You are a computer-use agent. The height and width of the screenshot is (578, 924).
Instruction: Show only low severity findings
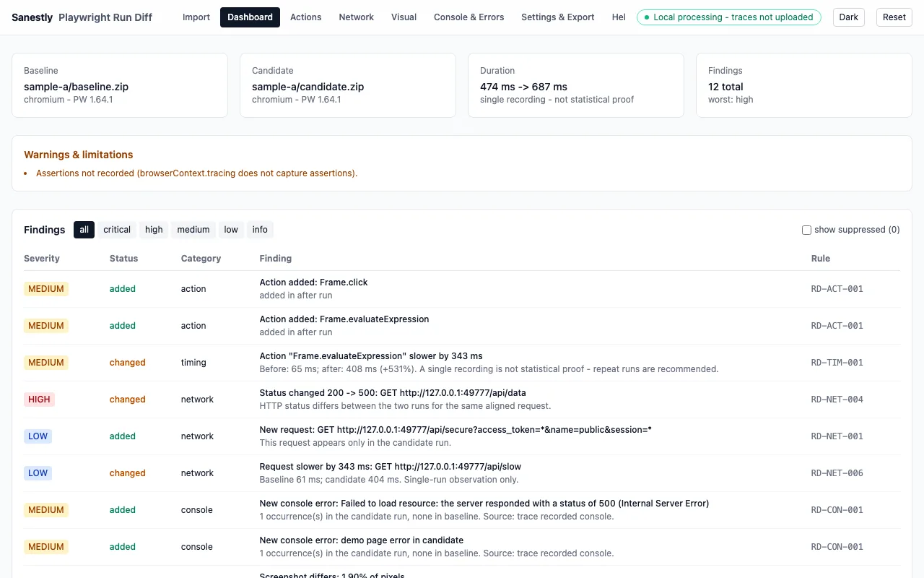231,230
